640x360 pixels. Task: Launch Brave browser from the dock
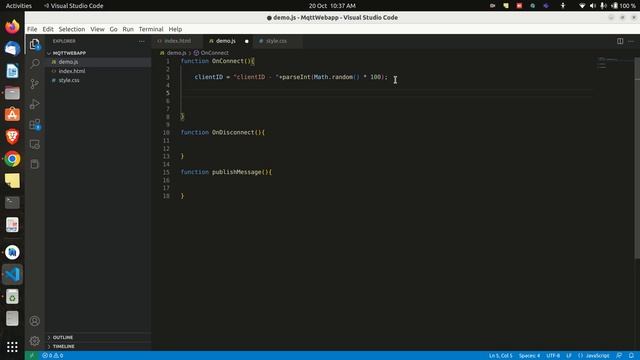pyautogui.click(x=12, y=137)
